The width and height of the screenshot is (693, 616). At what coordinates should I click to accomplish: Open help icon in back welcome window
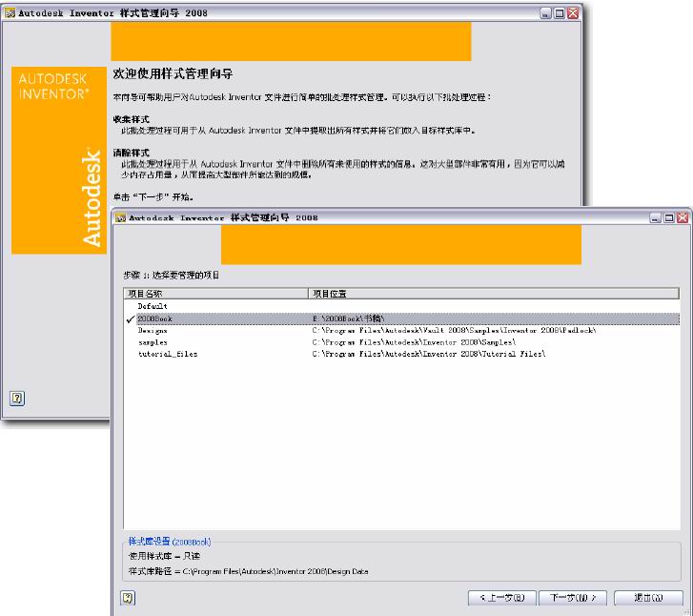click(17, 399)
